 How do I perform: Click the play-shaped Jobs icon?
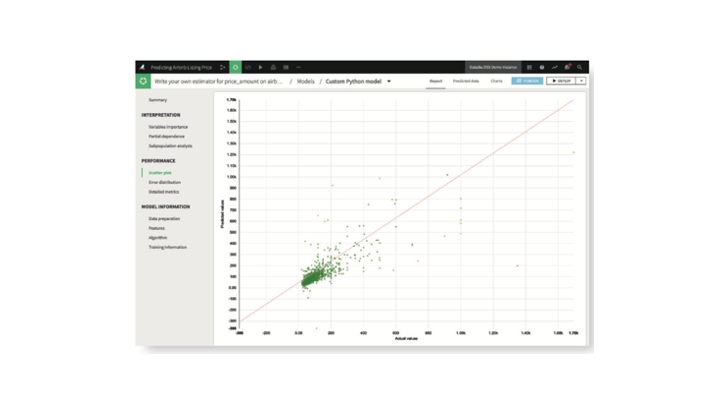pyautogui.click(x=260, y=67)
